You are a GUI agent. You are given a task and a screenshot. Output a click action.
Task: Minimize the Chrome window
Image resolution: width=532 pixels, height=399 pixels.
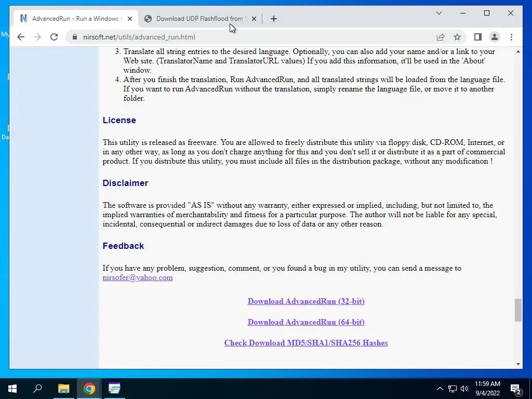463,13
